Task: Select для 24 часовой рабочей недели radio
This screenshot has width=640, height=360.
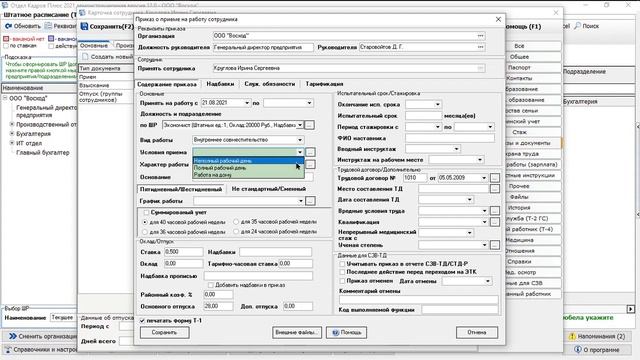Action: pos(236,231)
